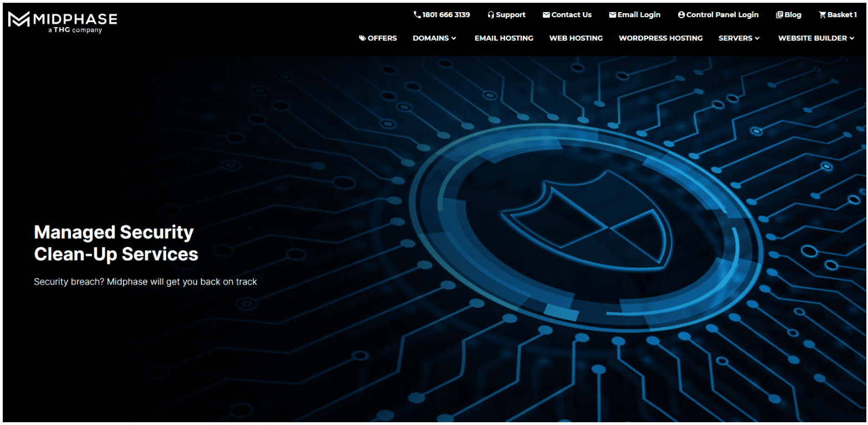Click the Email Login envelope icon

613,15
